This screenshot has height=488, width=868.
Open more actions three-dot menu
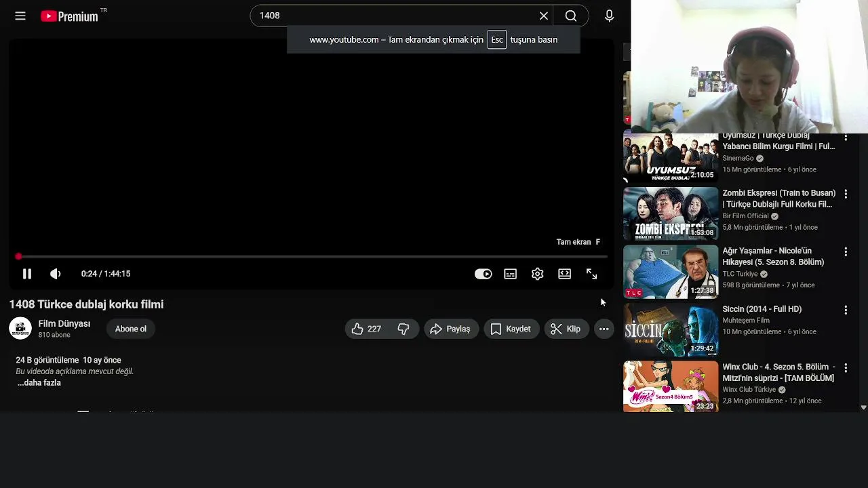604,329
